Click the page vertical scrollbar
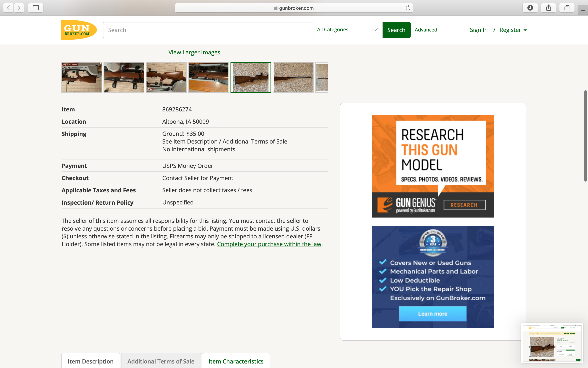This screenshot has width=588, height=368. [586, 136]
